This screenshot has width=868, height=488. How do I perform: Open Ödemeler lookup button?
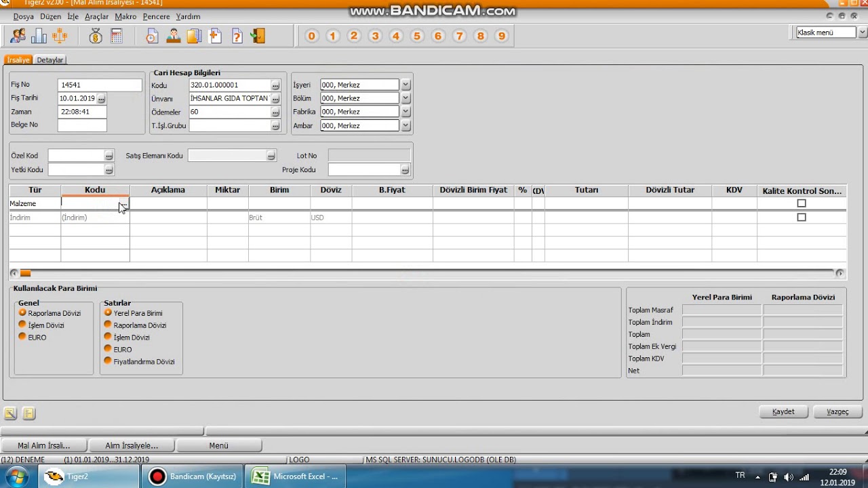(275, 113)
